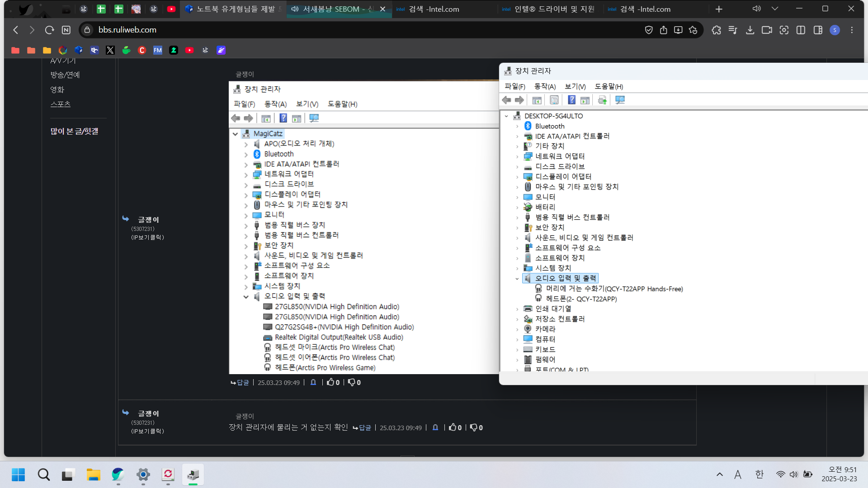Mute audio on the SEBOM tab

point(295,9)
